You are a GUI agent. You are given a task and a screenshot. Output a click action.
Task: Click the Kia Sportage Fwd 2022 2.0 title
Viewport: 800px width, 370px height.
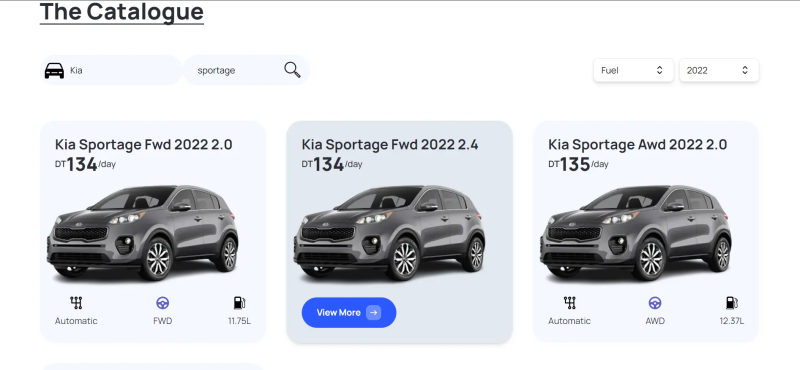coord(143,144)
